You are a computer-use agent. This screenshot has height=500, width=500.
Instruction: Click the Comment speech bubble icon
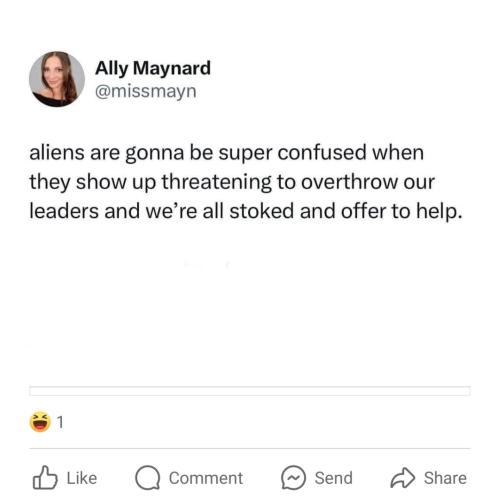148,478
